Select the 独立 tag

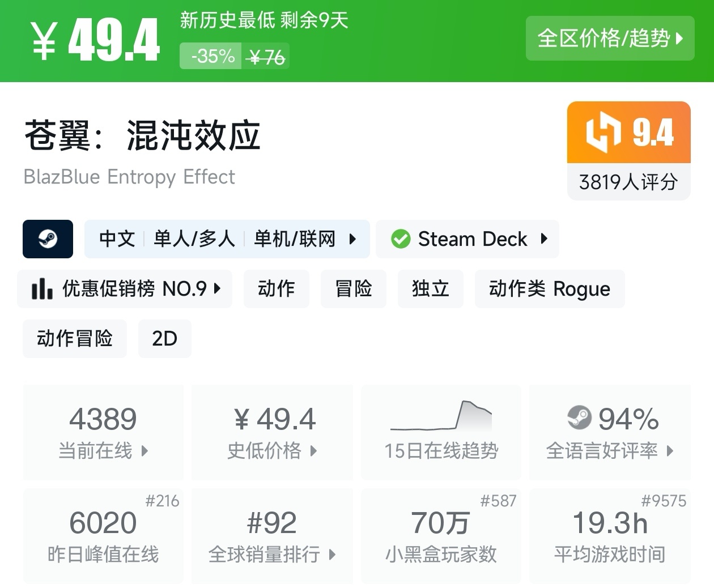431,289
